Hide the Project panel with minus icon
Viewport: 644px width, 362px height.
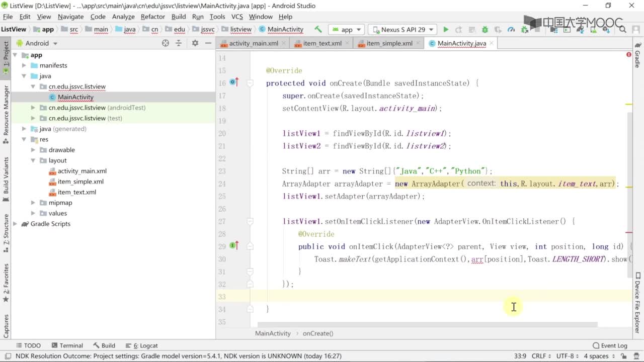pyautogui.click(x=208, y=43)
